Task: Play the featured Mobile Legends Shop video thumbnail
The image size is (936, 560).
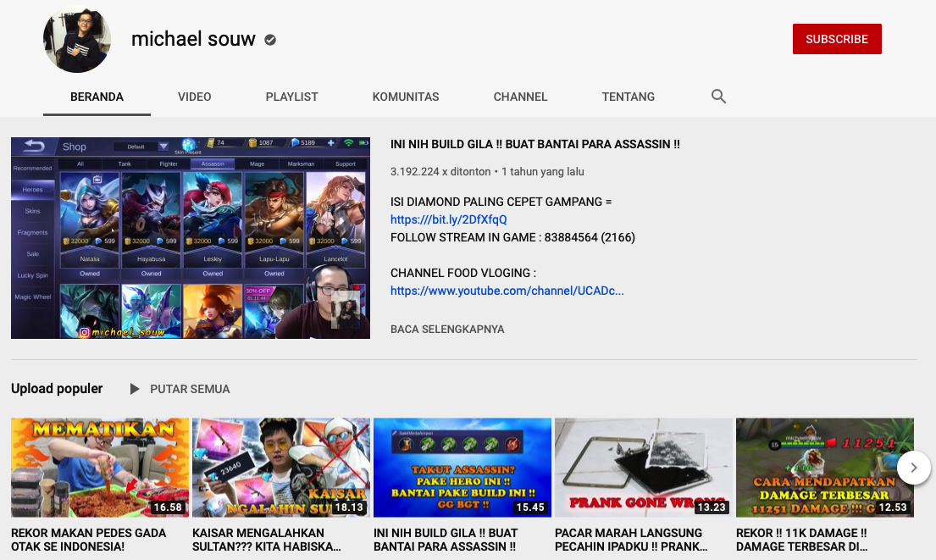Action: click(191, 238)
